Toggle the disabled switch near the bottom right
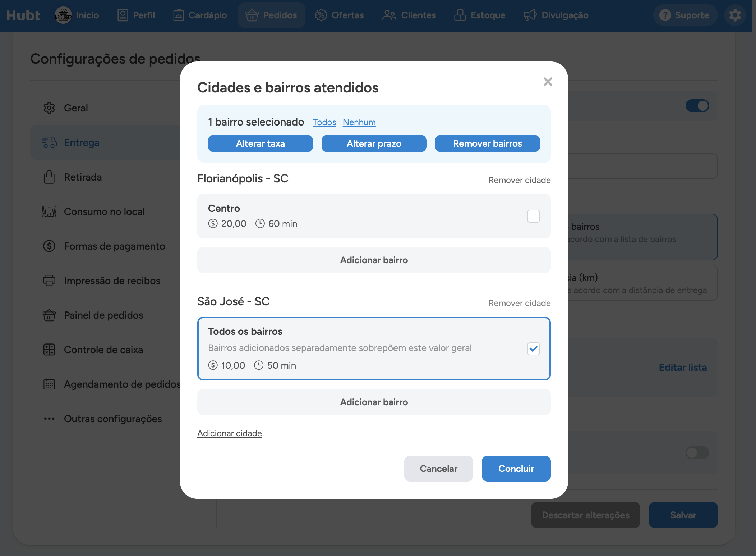The height and width of the screenshot is (556, 756). pos(697,452)
